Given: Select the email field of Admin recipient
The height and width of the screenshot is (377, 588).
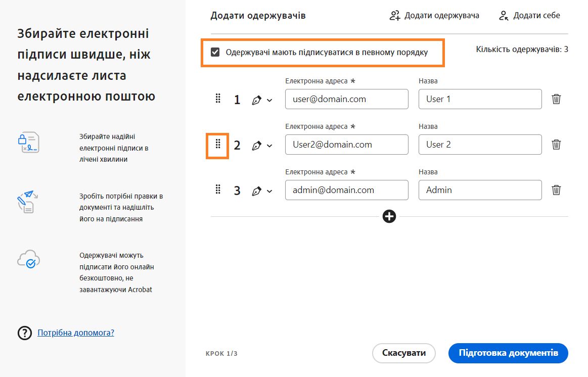Looking at the screenshot, I should coord(346,190).
